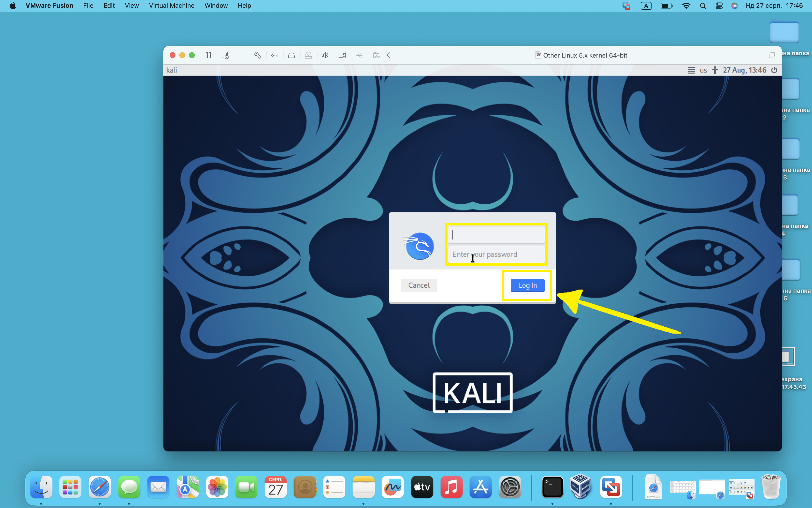Open the Virtual Machine menu

point(171,6)
